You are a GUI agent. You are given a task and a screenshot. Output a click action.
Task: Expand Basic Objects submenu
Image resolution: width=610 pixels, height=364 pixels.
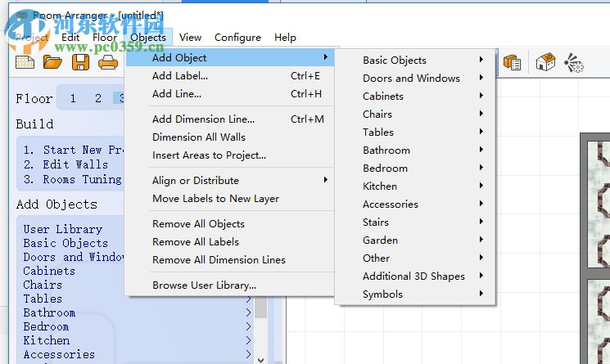415,61
